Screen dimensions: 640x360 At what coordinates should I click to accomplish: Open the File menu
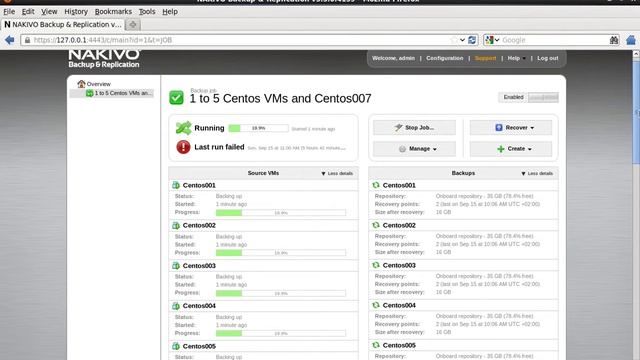pos(9,12)
